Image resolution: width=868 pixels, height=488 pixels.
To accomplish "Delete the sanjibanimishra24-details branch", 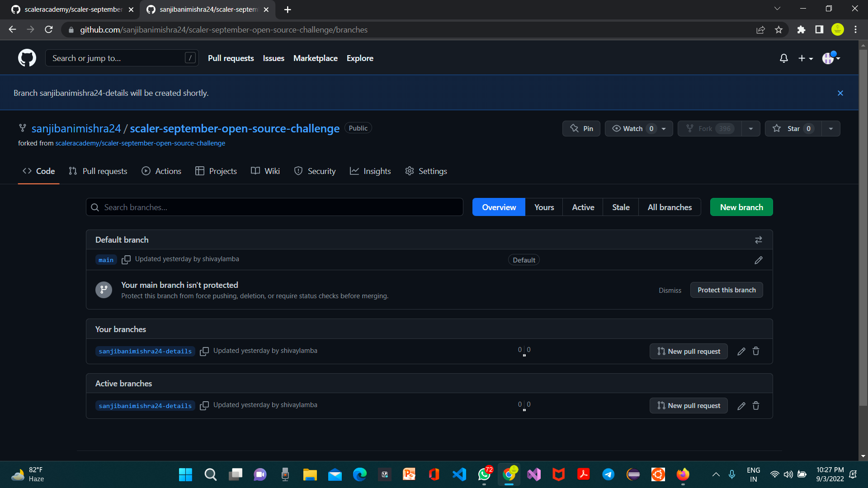I will click(x=756, y=351).
